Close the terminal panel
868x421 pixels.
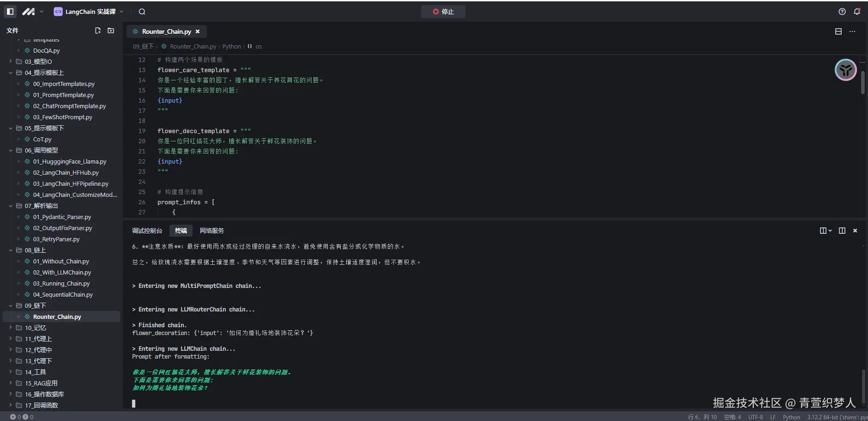click(x=855, y=231)
